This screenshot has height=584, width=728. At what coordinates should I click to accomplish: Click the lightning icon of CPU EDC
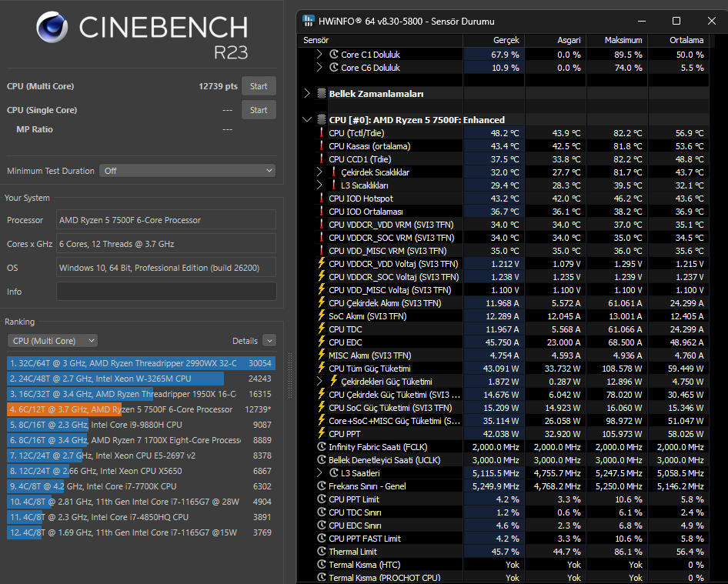click(x=321, y=342)
